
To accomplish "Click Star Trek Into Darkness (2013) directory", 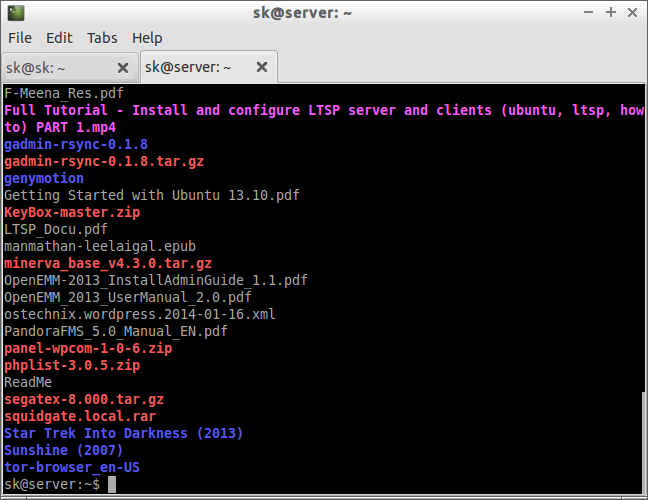I will point(124,433).
